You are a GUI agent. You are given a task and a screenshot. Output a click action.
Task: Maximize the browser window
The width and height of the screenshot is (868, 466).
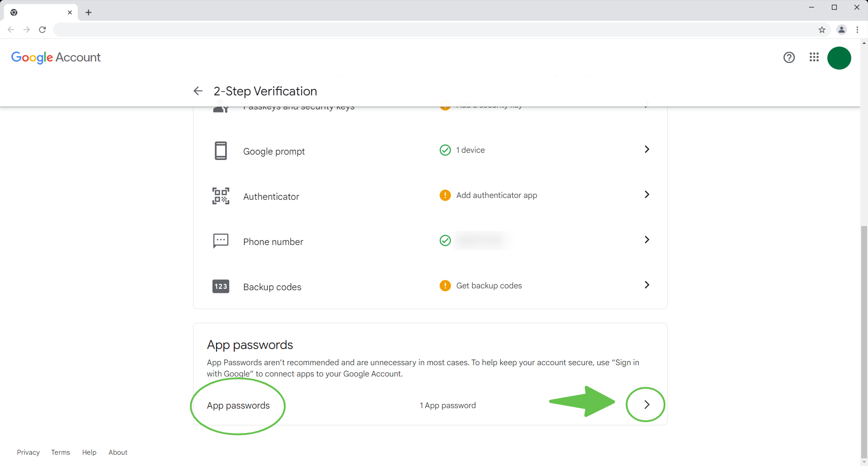(x=834, y=7)
